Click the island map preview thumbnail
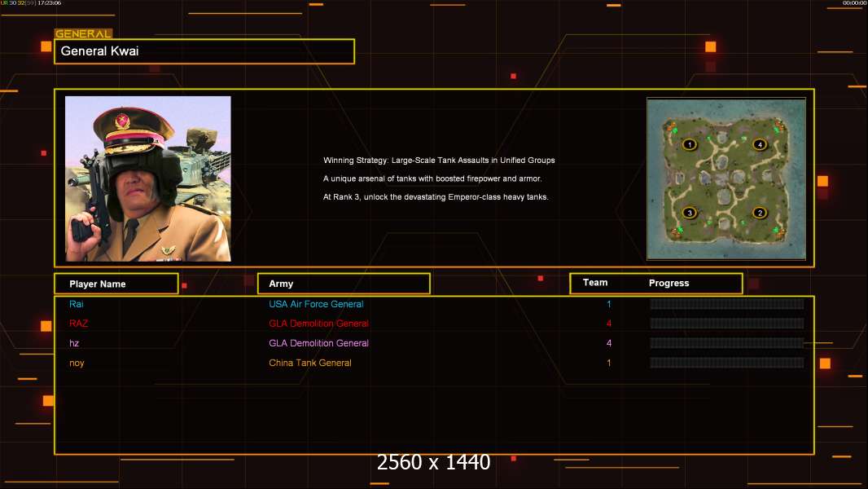 coord(726,178)
